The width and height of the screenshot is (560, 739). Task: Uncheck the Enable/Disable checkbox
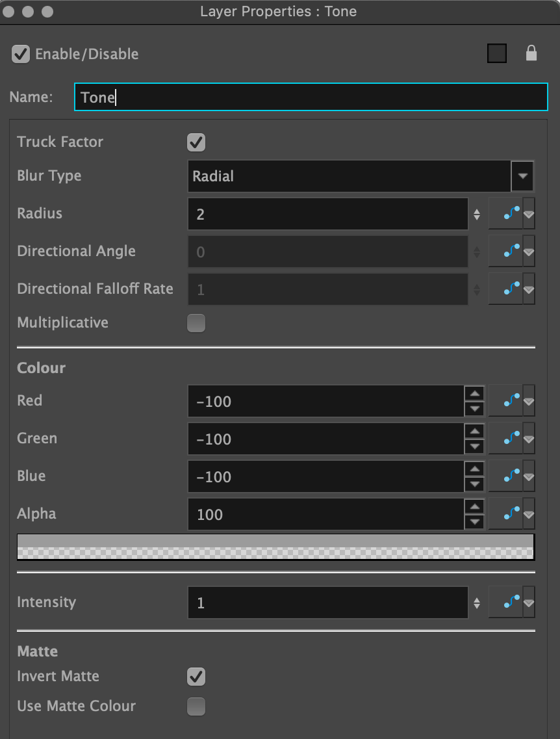point(20,54)
